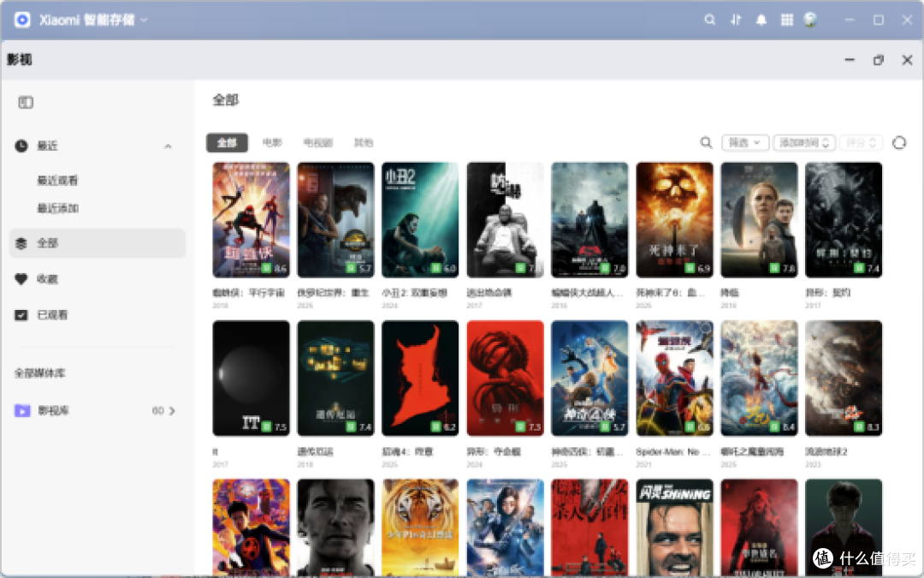Select the 已观看 sidebar entry

tap(98, 315)
